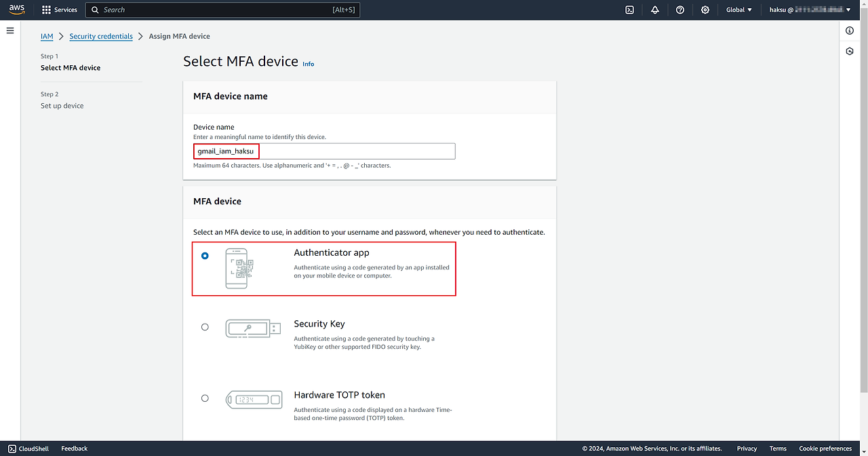Expand the Global region dropdown
The image size is (868, 456).
click(x=739, y=9)
